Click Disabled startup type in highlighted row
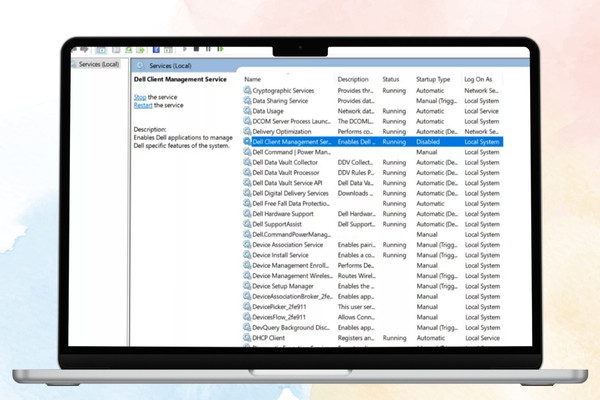Screen dimensions: 600x400 point(428,142)
